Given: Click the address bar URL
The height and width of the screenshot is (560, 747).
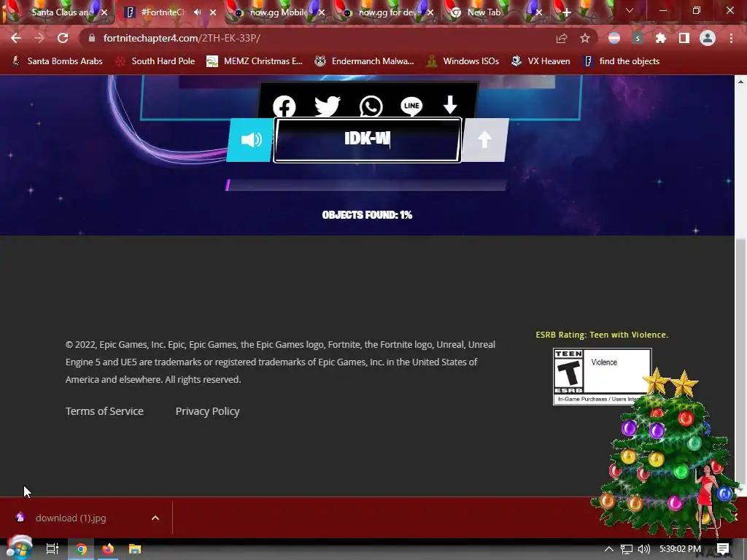Looking at the screenshot, I should tap(182, 38).
